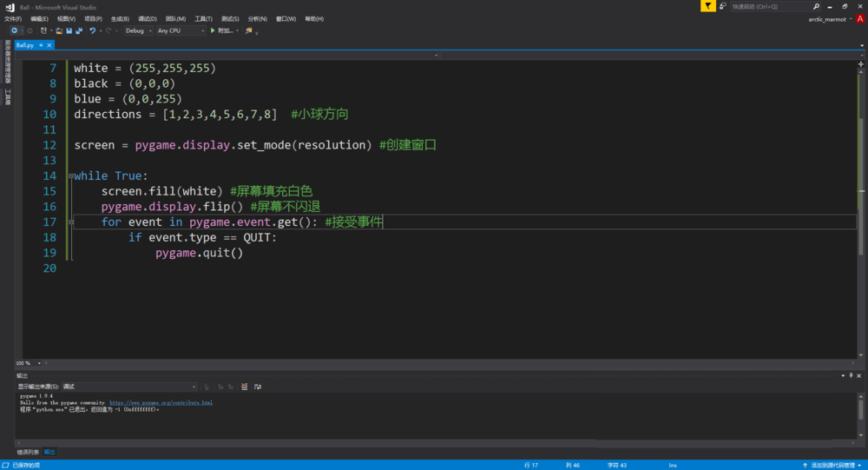Click the 附加... attach button

pos(226,31)
